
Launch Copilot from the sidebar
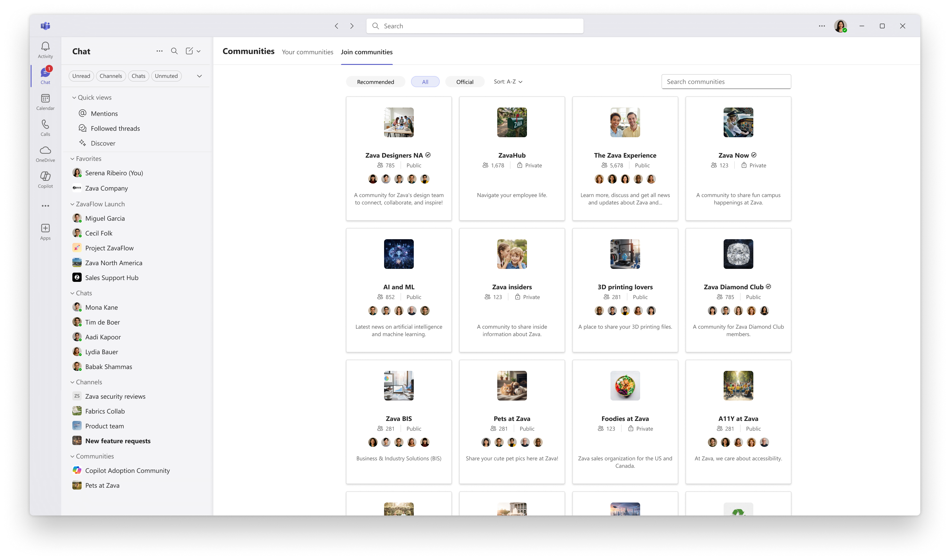(x=45, y=179)
